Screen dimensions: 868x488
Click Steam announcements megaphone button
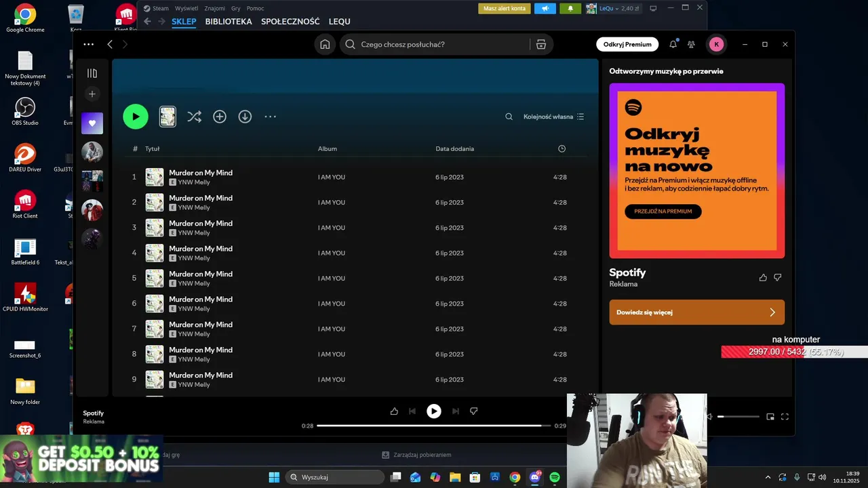[x=545, y=8]
